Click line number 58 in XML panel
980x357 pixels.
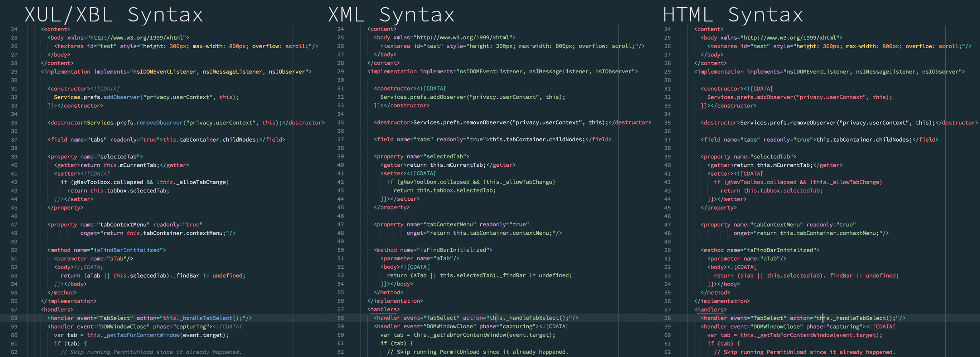[x=340, y=318]
